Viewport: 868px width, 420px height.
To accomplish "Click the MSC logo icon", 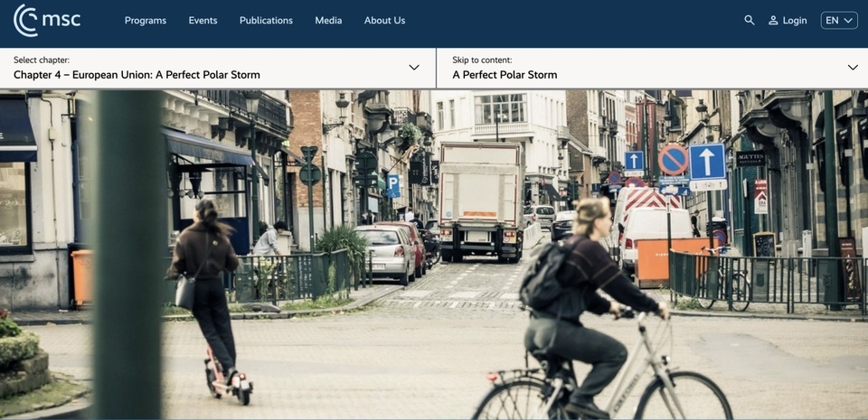I will 25,20.
